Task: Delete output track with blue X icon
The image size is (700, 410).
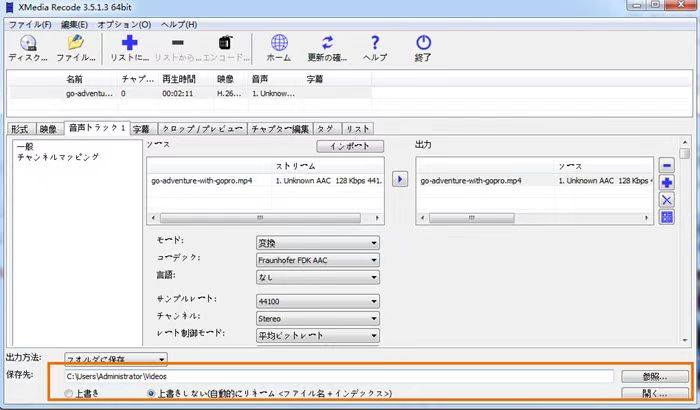Action: (x=667, y=200)
